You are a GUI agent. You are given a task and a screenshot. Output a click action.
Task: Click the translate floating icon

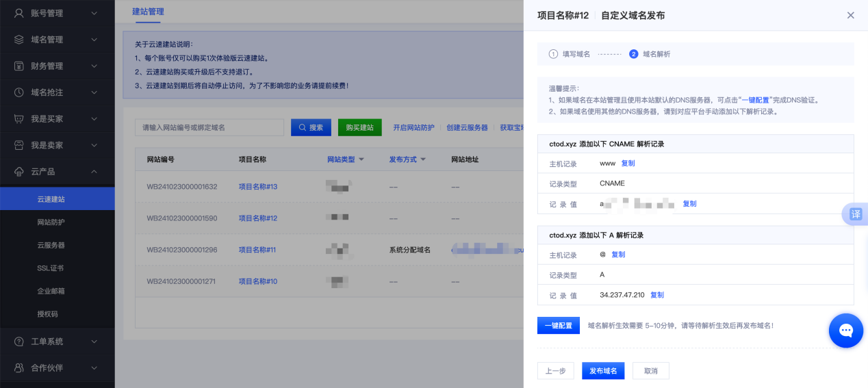(x=855, y=214)
